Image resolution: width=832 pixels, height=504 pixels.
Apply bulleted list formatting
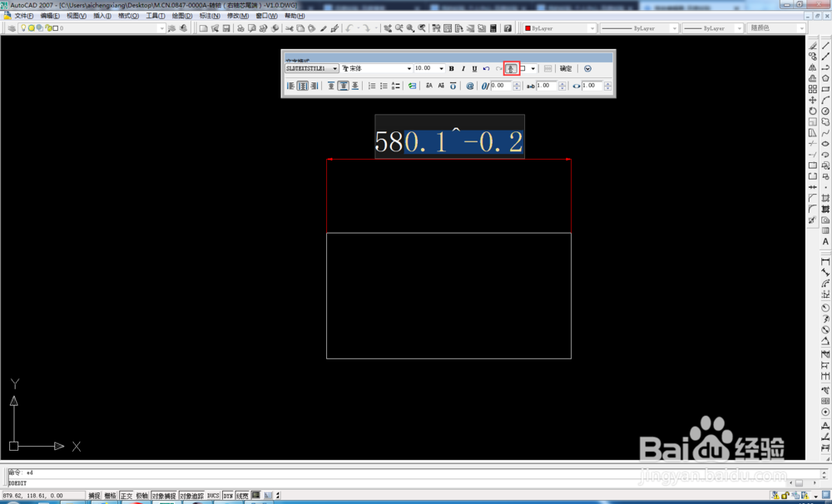384,86
